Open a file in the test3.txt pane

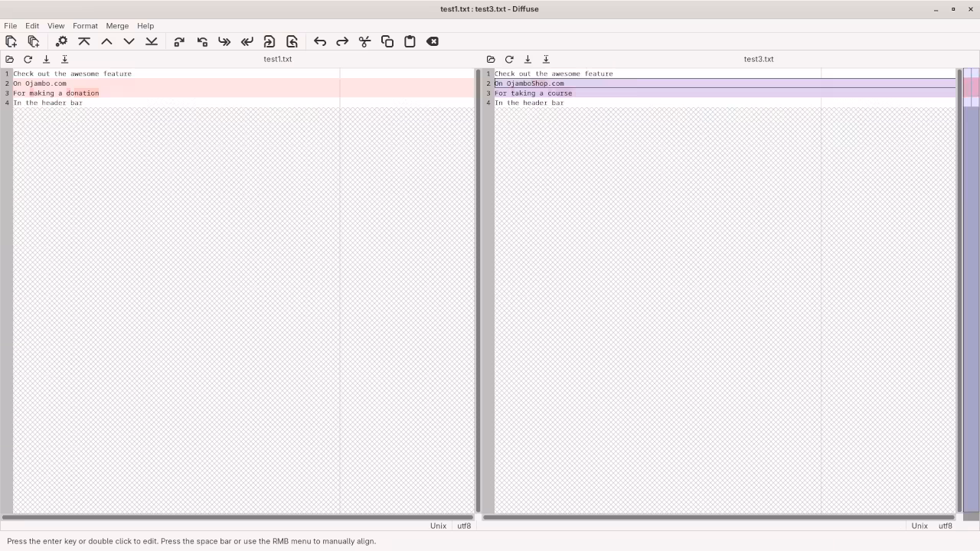pyautogui.click(x=491, y=59)
